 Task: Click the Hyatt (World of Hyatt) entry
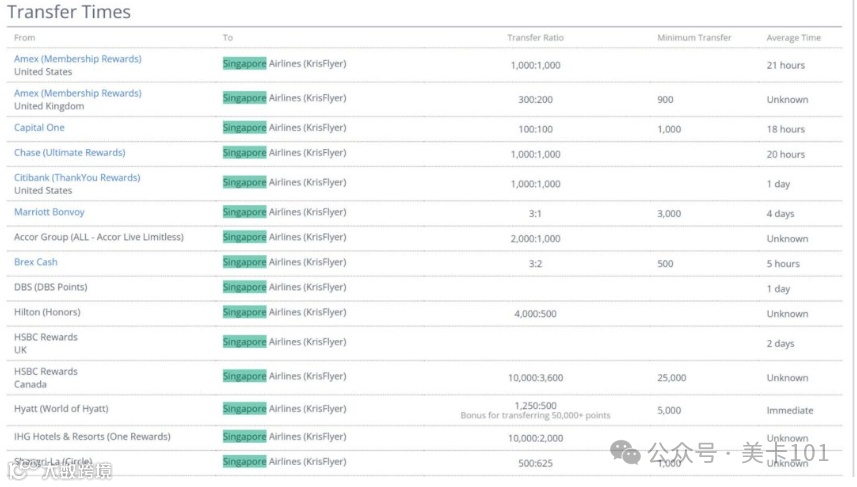(x=61, y=409)
